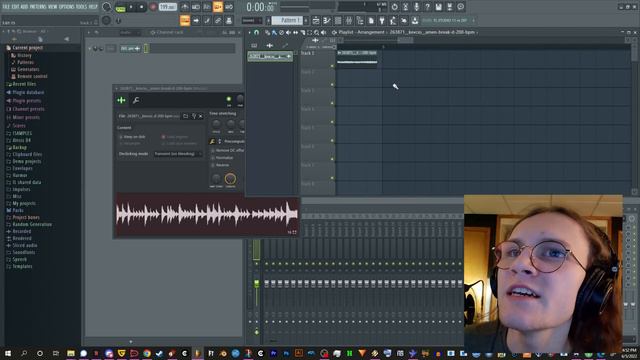Viewport: 640px width, 360px height.
Task: Expand Plugin database in browser
Action: [x=28, y=93]
